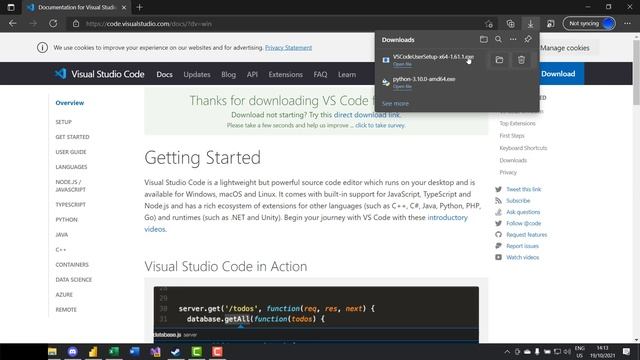Expand the DATA SCIENCE sidebar section

[74, 280]
